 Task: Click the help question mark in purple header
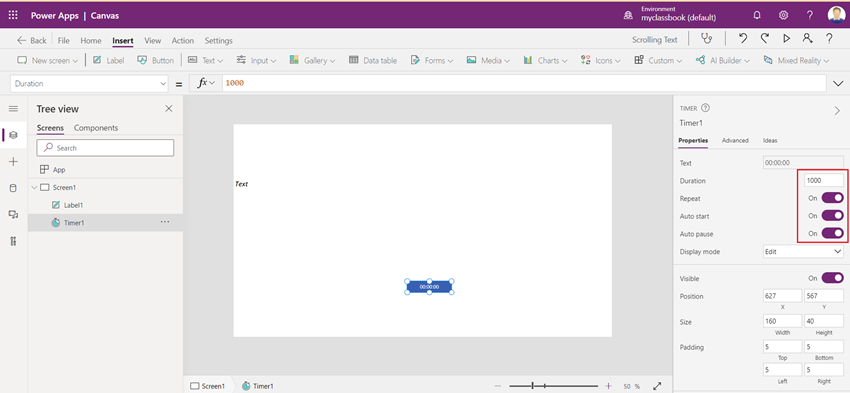click(809, 15)
